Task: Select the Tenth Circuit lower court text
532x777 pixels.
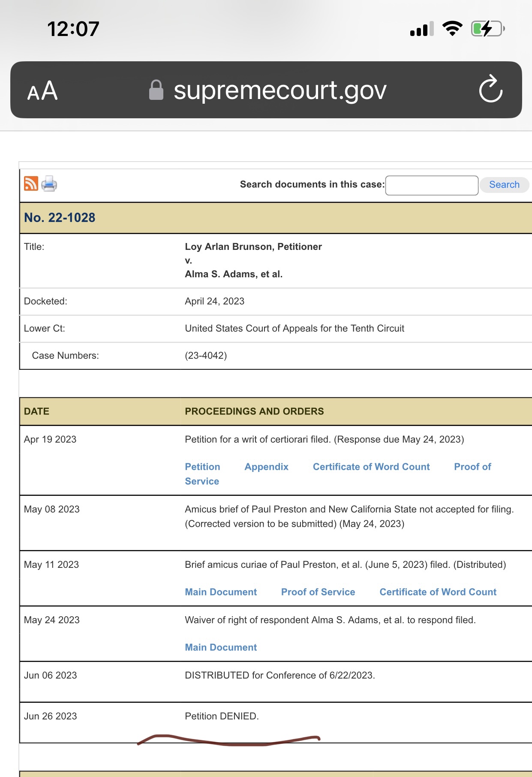Action: click(295, 328)
